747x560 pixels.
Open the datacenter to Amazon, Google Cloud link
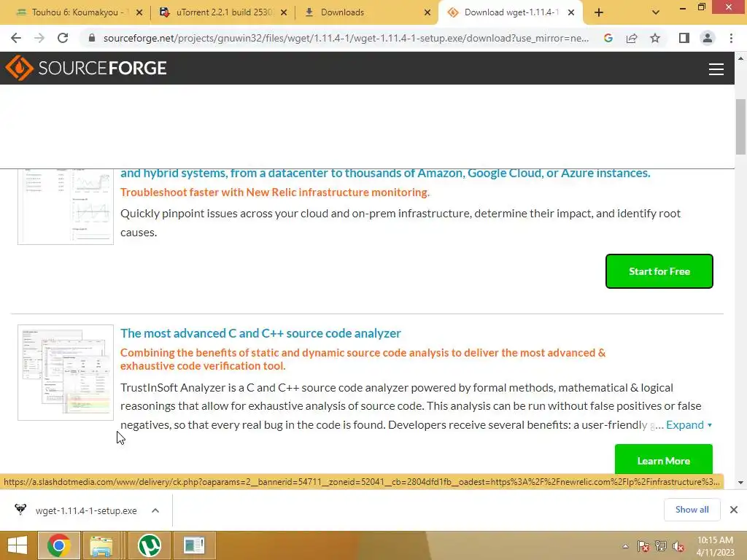(x=385, y=173)
